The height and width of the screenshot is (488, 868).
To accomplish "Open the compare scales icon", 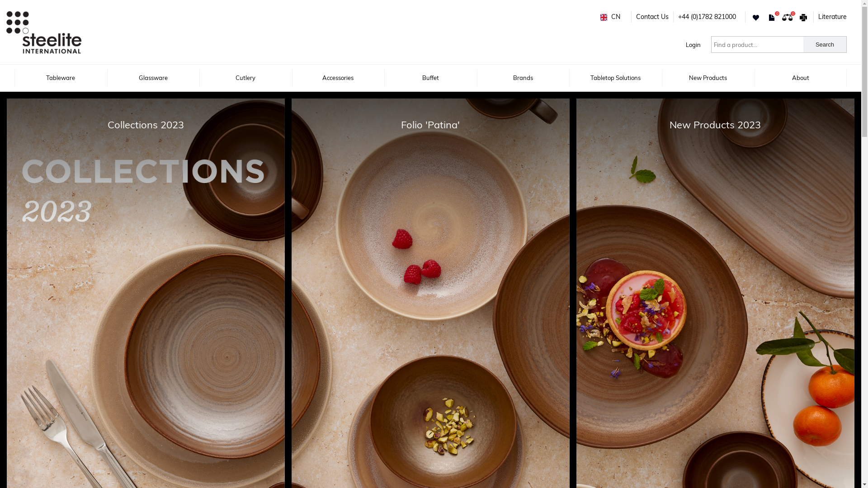I will pyautogui.click(x=787, y=18).
